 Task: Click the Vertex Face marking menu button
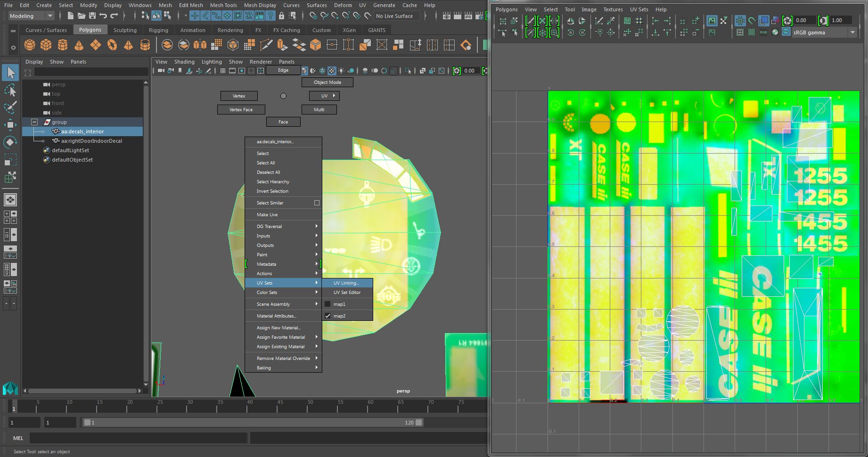point(241,110)
